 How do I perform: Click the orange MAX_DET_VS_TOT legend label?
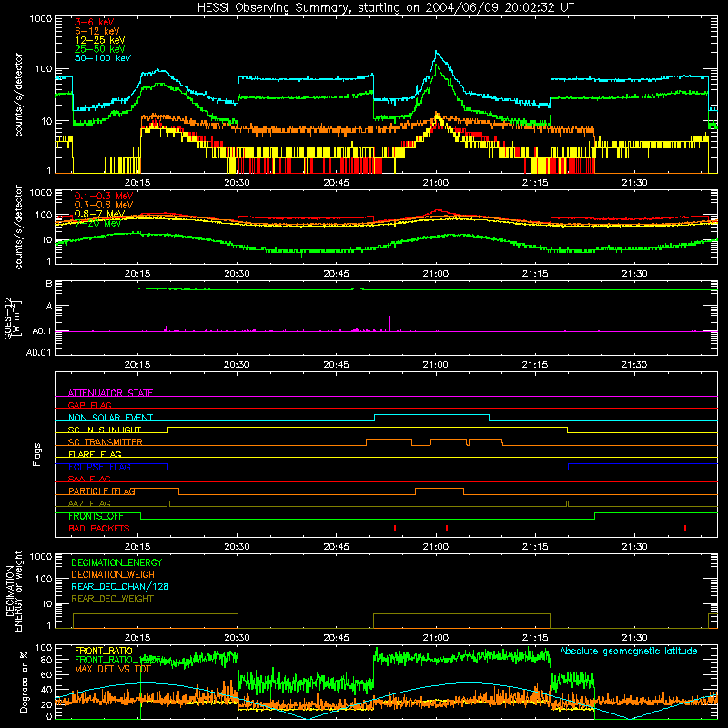click(113, 669)
